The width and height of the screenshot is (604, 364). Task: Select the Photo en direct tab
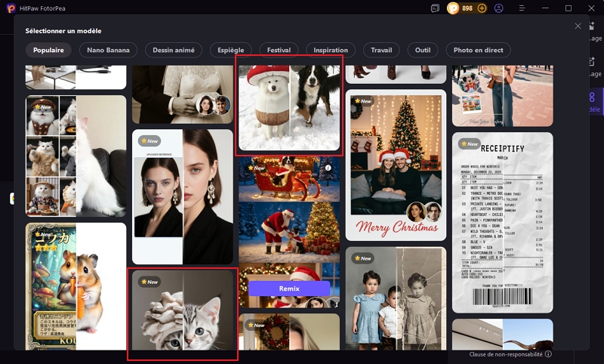(x=477, y=51)
